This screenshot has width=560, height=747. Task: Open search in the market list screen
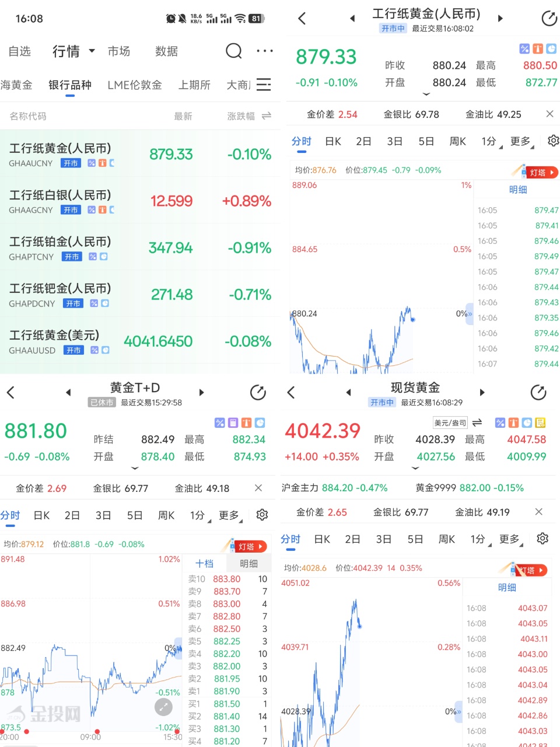click(233, 51)
